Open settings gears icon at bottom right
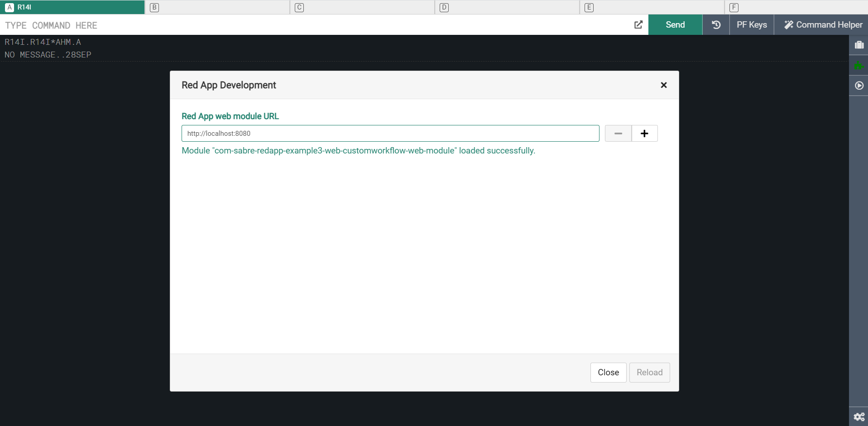 [859, 416]
